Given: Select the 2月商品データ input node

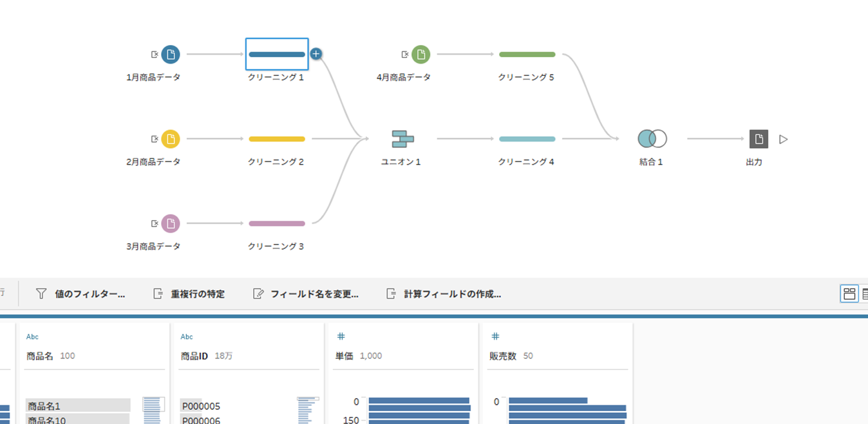Looking at the screenshot, I should [170, 139].
